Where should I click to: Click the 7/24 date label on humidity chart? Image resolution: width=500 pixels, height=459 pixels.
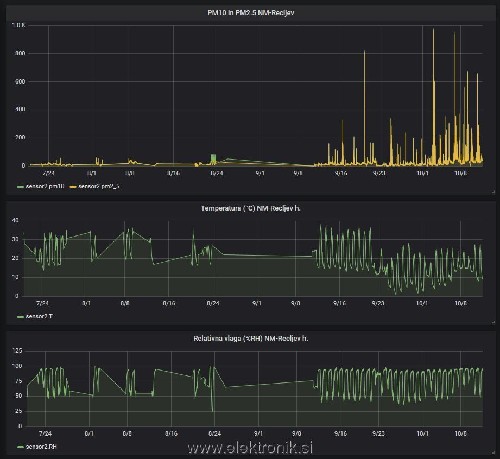click(45, 434)
